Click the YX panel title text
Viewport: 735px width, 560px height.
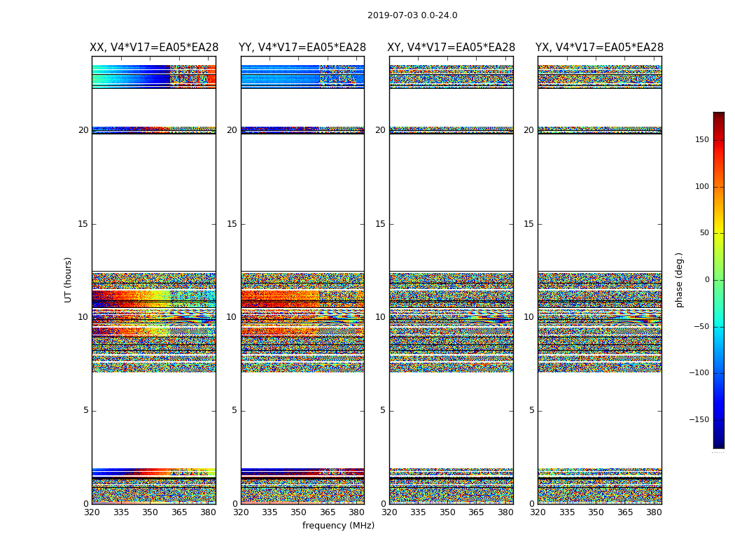pos(599,48)
